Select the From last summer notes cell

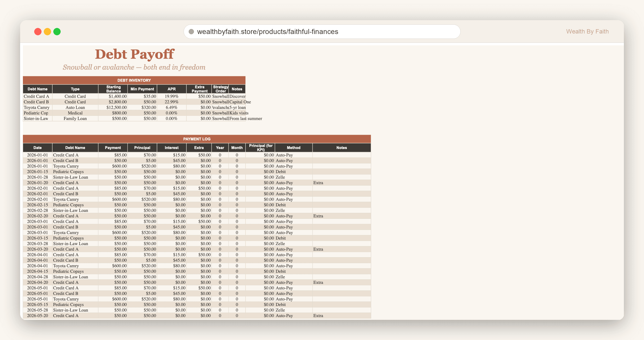(246, 118)
